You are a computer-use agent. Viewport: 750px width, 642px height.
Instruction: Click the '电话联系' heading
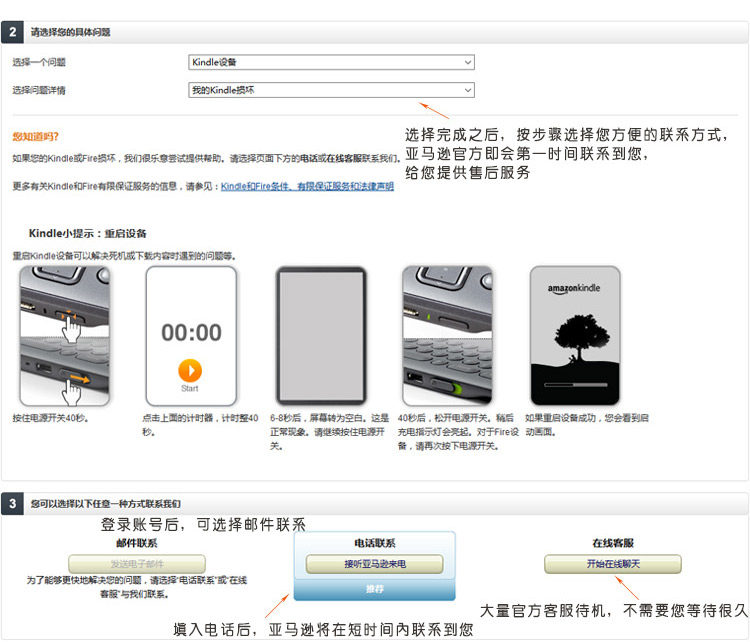(375, 543)
